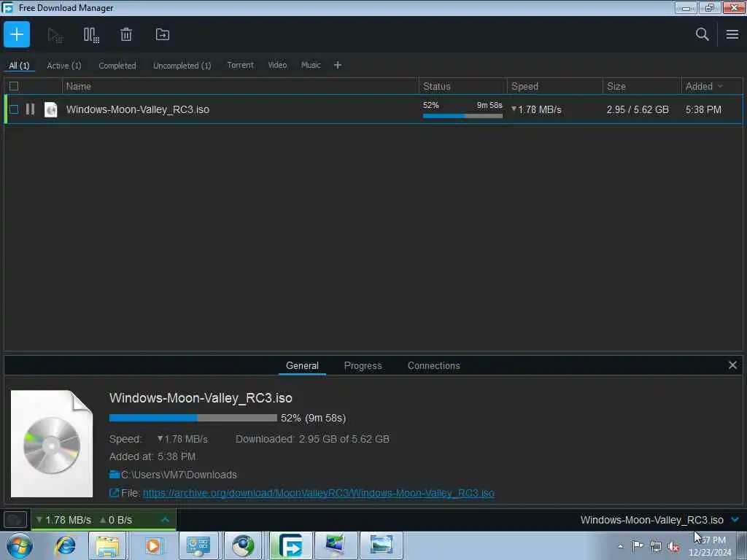Click the Added column sort arrow
The width and height of the screenshot is (747, 560).
coord(720,86)
